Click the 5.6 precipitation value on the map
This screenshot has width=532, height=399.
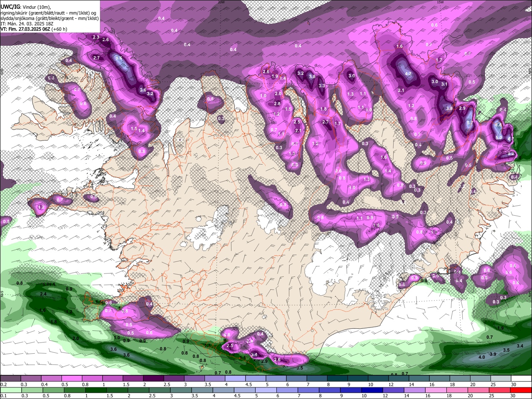[x=118, y=58]
